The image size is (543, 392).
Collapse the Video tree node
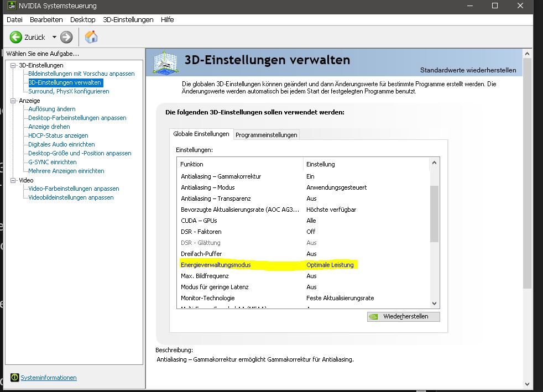13,180
